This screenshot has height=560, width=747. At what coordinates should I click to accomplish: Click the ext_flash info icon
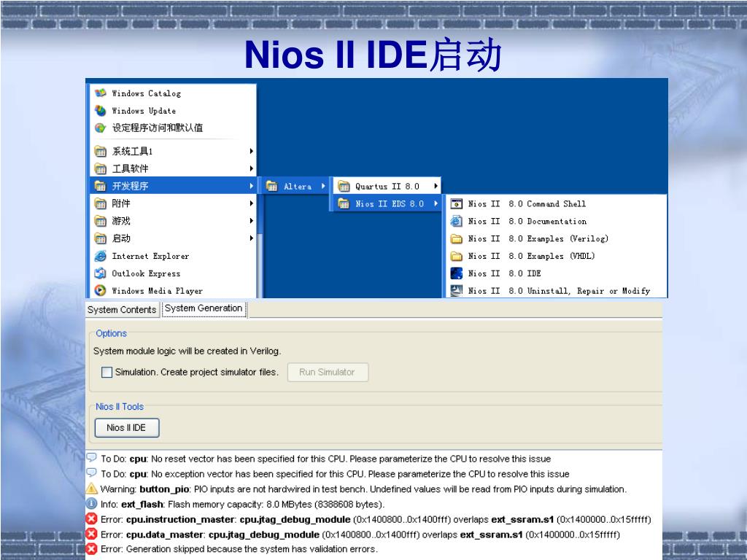(x=91, y=503)
